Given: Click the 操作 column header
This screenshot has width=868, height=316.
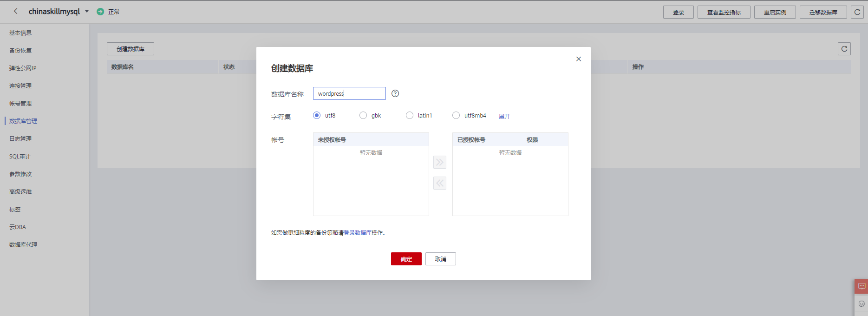Looking at the screenshot, I should pyautogui.click(x=638, y=67).
